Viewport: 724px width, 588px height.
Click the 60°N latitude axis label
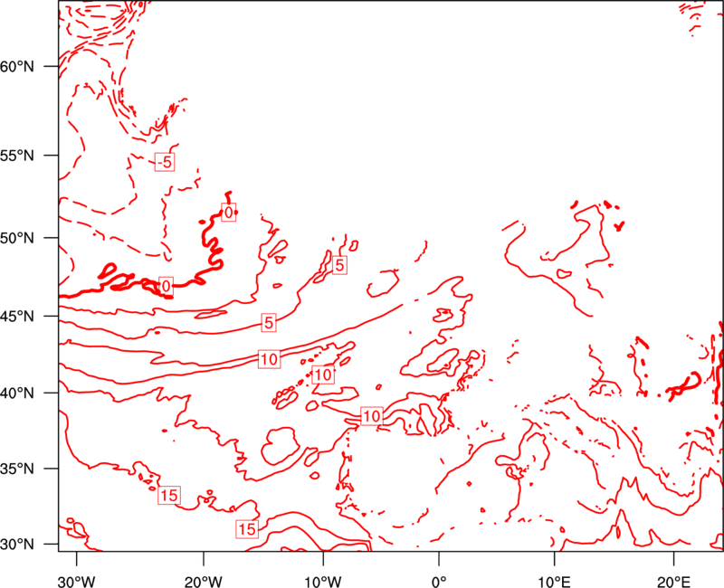tap(17, 66)
